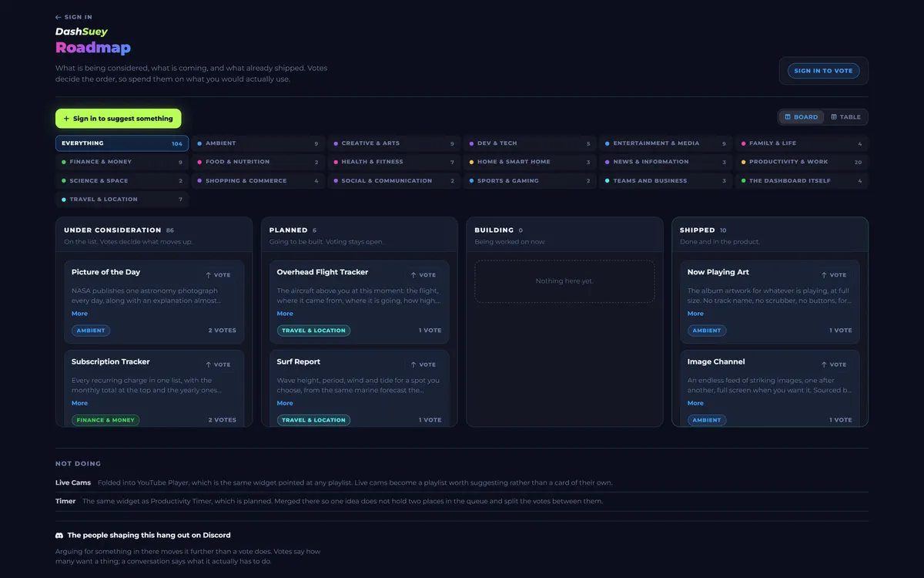Screen dimensions: 924x578
Task: Click Ambient tag on Image Channel
Action: click(707, 420)
